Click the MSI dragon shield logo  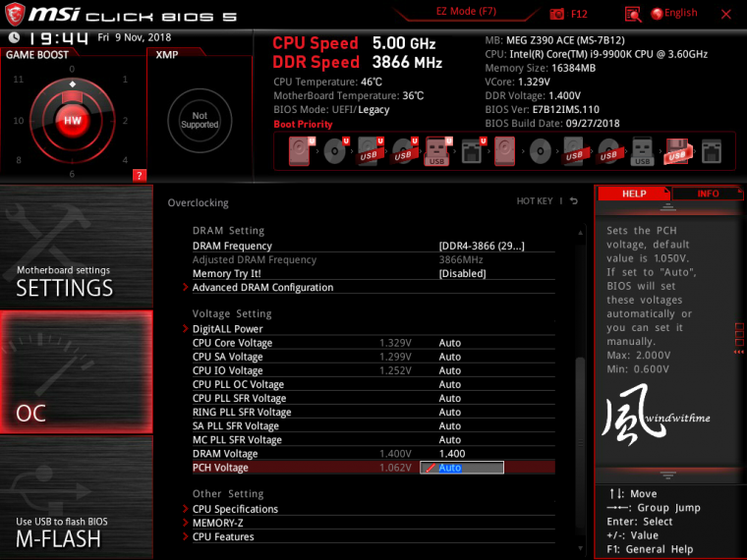coord(15,15)
